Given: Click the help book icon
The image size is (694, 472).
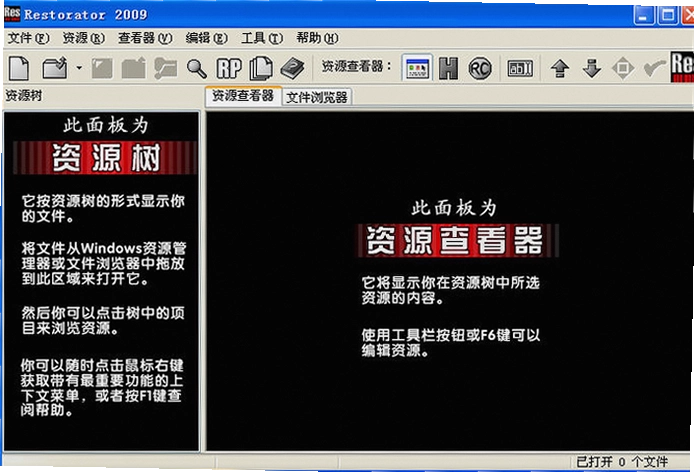Looking at the screenshot, I should pos(292,68).
